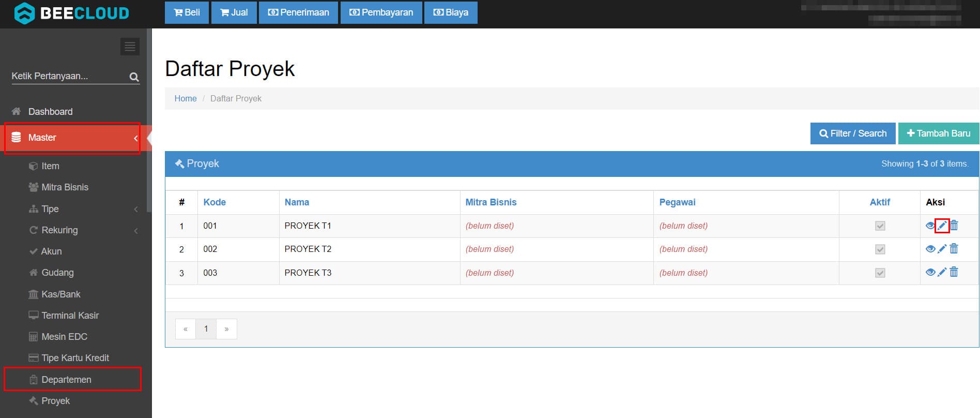The height and width of the screenshot is (418, 980).
Task: Toggle Aktif checkbox for PROYEK T1
Action: (x=880, y=226)
